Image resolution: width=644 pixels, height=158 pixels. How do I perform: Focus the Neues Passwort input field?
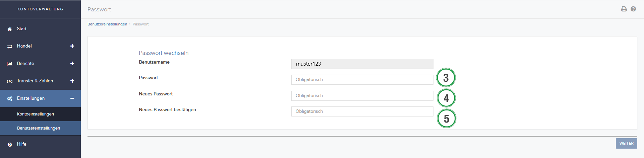(362, 96)
